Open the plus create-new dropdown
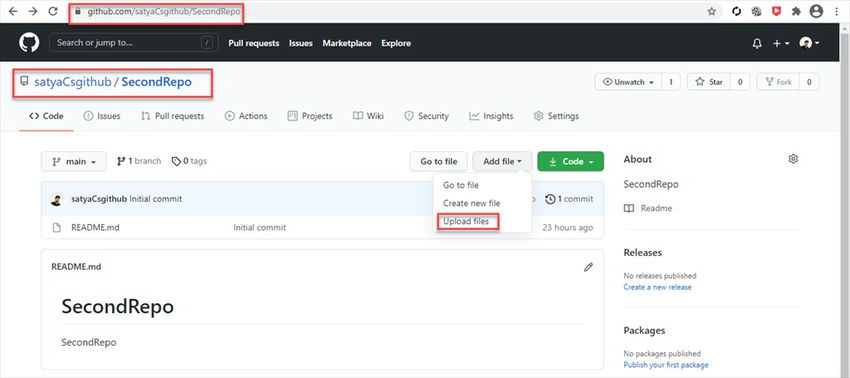Viewport: 850px width, 378px height. pyautogui.click(x=781, y=43)
